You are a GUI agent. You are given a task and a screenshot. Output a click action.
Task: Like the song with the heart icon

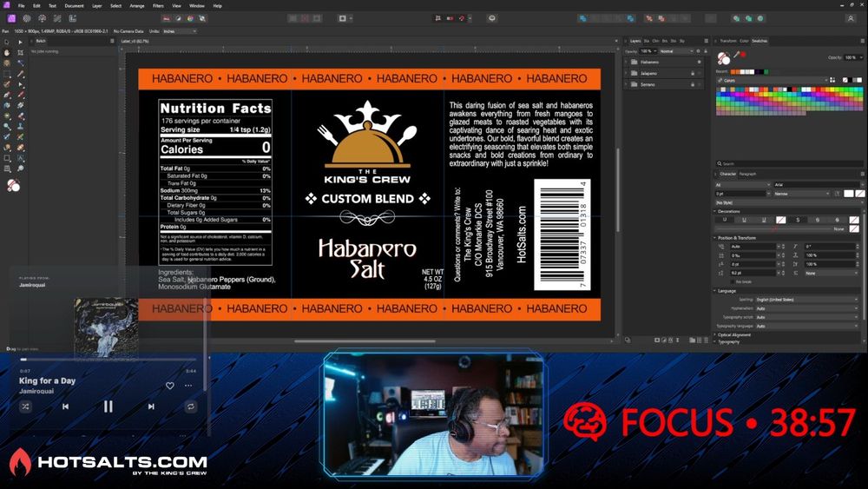[x=170, y=386]
